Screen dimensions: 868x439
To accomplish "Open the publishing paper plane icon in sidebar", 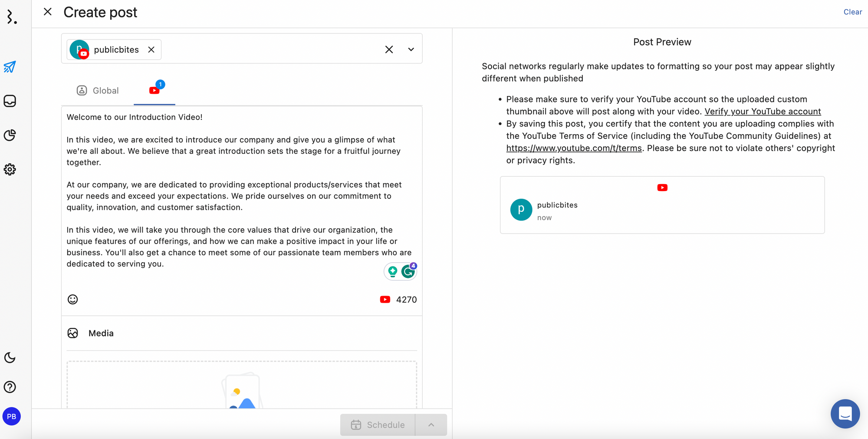I will pos(10,67).
